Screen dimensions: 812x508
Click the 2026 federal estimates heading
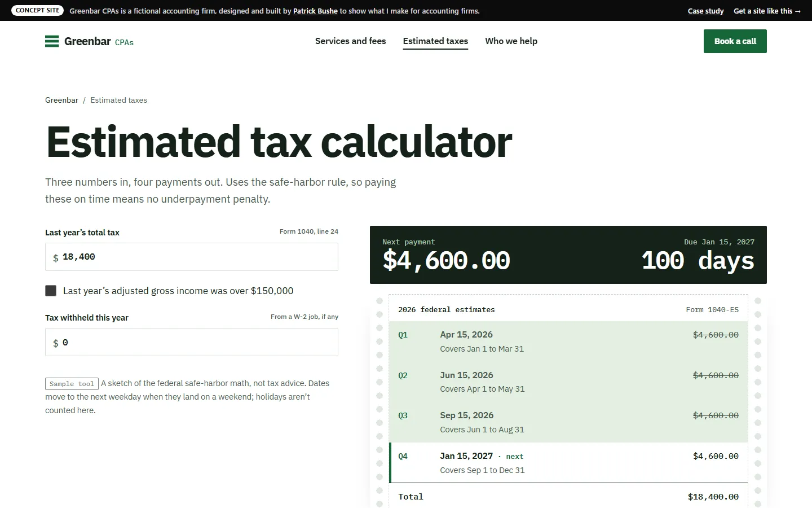(446, 309)
